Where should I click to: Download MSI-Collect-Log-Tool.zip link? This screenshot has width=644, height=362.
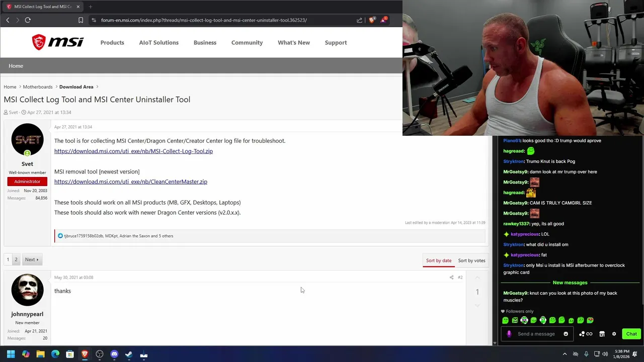point(133,151)
